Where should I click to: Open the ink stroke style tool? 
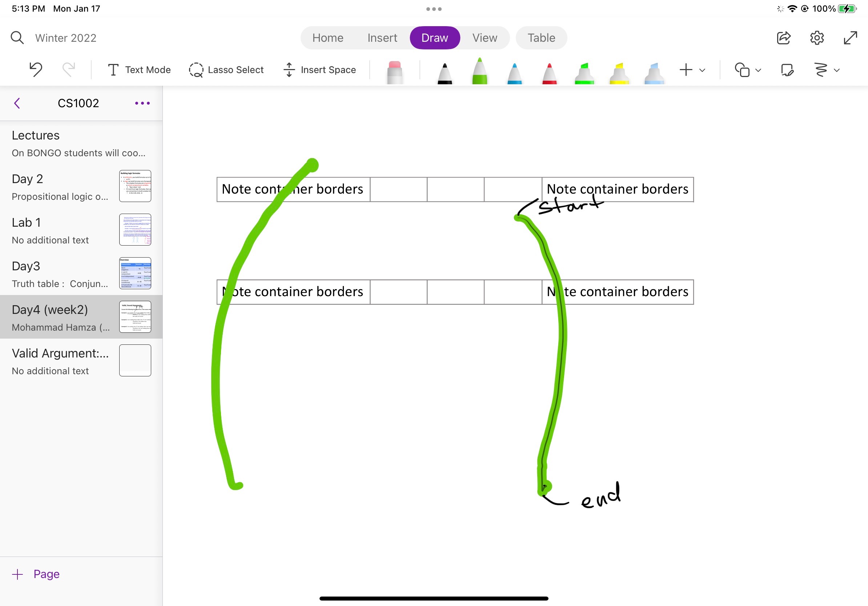point(821,70)
